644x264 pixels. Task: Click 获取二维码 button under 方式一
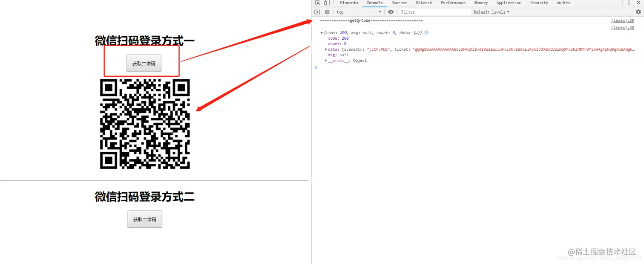tap(144, 63)
